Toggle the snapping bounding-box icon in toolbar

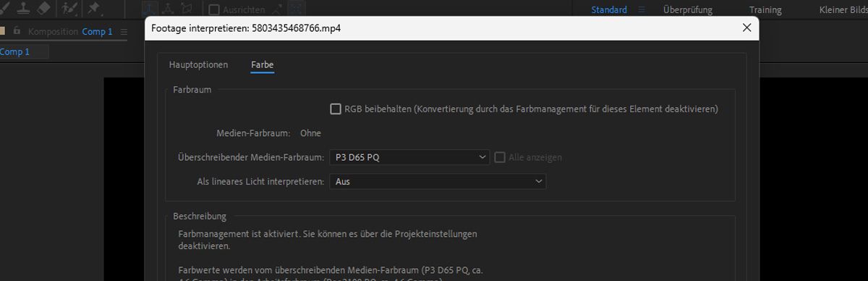296,9
